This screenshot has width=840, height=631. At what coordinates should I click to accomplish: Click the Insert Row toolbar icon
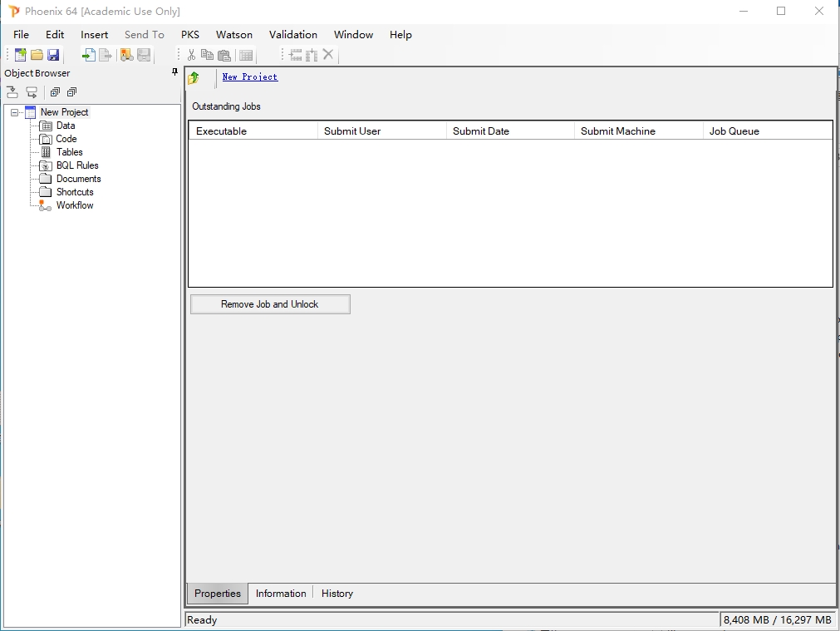point(296,55)
